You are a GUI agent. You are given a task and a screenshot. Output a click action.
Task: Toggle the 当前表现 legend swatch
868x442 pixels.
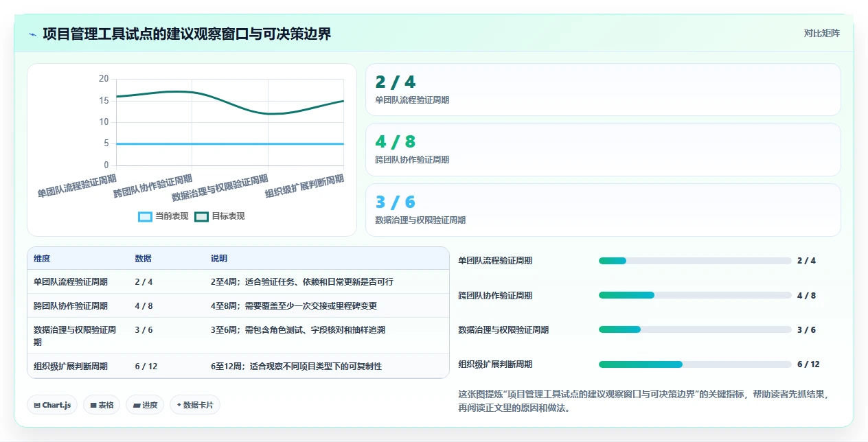(x=145, y=216)
